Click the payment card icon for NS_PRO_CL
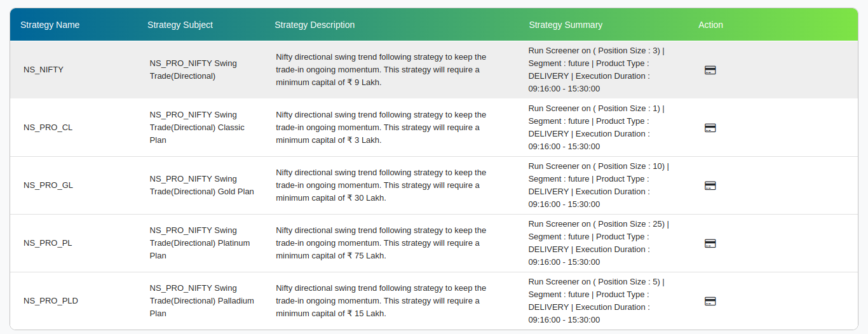Image resolution: width=868 pixels, height=334 pixels. click(x=710, y=128)
